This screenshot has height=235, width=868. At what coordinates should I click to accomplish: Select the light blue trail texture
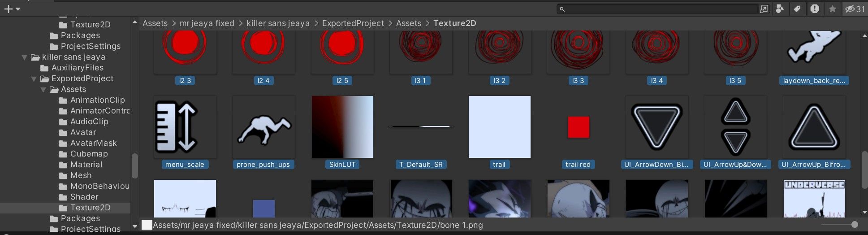pyautogui.click(x=500, y=127)
